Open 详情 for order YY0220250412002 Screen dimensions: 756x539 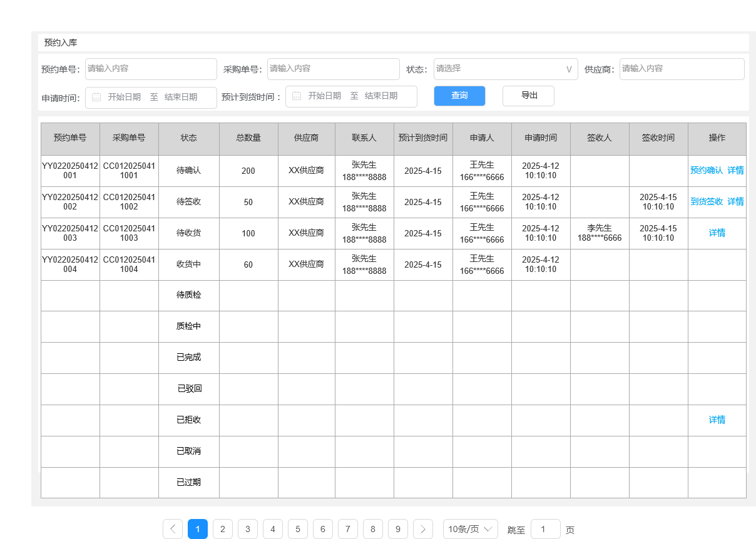coord(736,201)
